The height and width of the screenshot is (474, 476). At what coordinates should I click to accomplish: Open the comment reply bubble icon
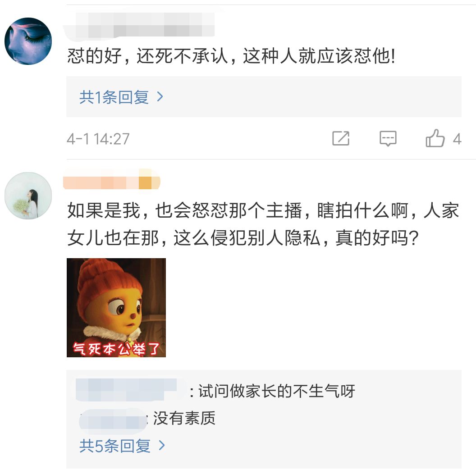pos(388,139)
